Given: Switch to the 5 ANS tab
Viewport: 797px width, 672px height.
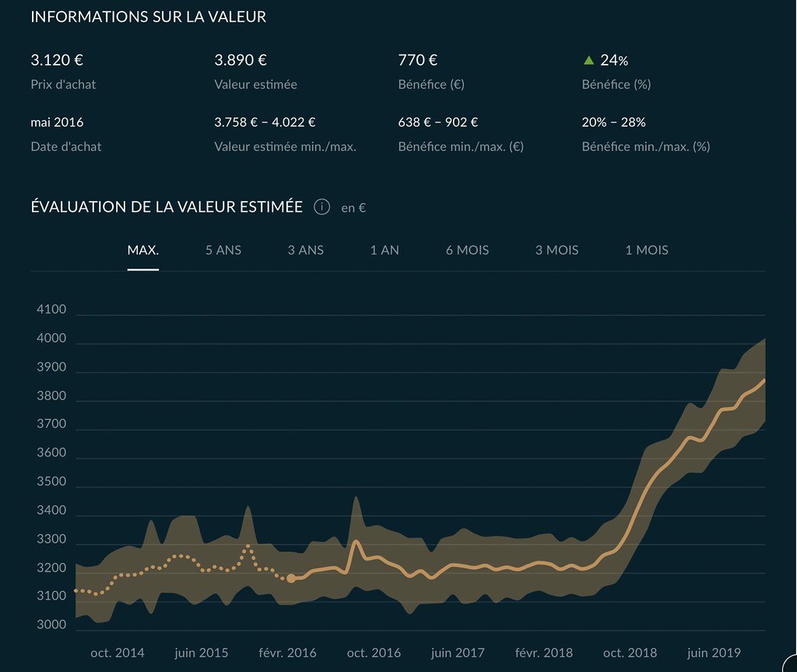Looking at the screenshot, I should (x=223, y=250).
